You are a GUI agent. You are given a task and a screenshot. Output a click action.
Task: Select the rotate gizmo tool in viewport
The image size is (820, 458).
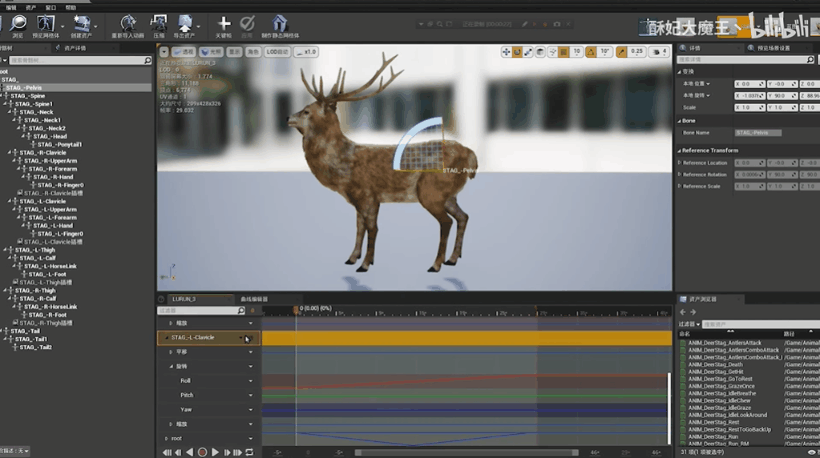(517, 52)
